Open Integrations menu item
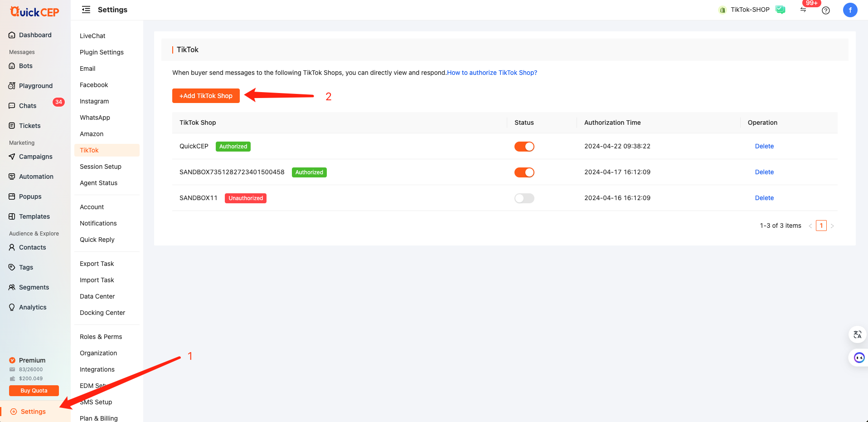 pos(97,369)
